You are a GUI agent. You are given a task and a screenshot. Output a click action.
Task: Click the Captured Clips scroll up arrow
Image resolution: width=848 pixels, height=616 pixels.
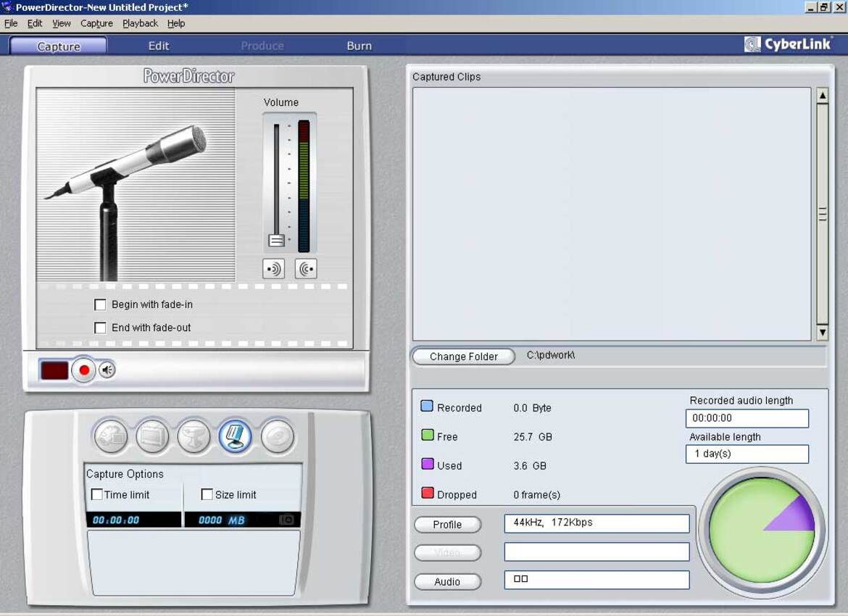pos(823,96)
